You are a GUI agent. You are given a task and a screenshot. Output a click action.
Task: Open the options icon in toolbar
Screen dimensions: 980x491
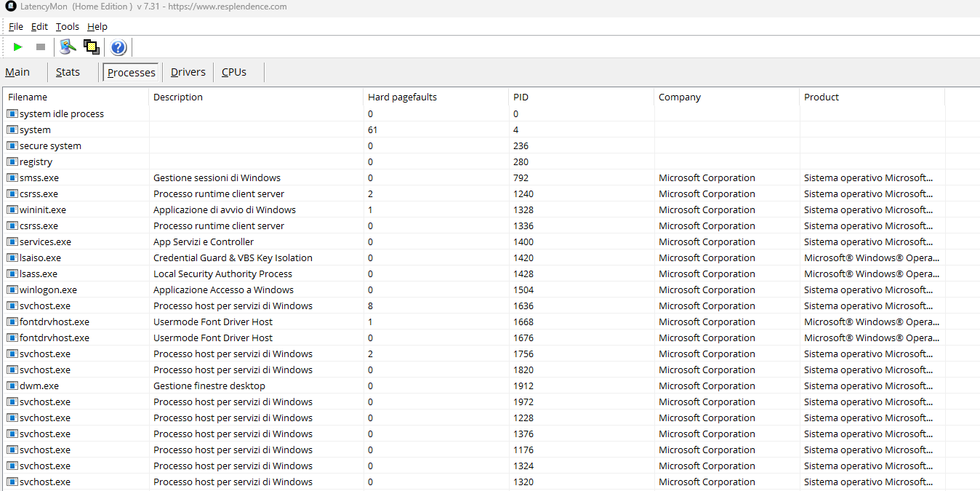click(68, 47)
